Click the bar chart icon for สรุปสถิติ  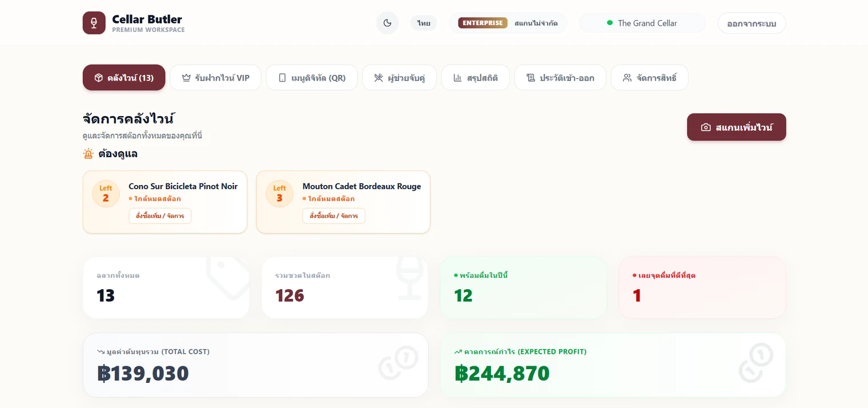click(x=457, y=78)
